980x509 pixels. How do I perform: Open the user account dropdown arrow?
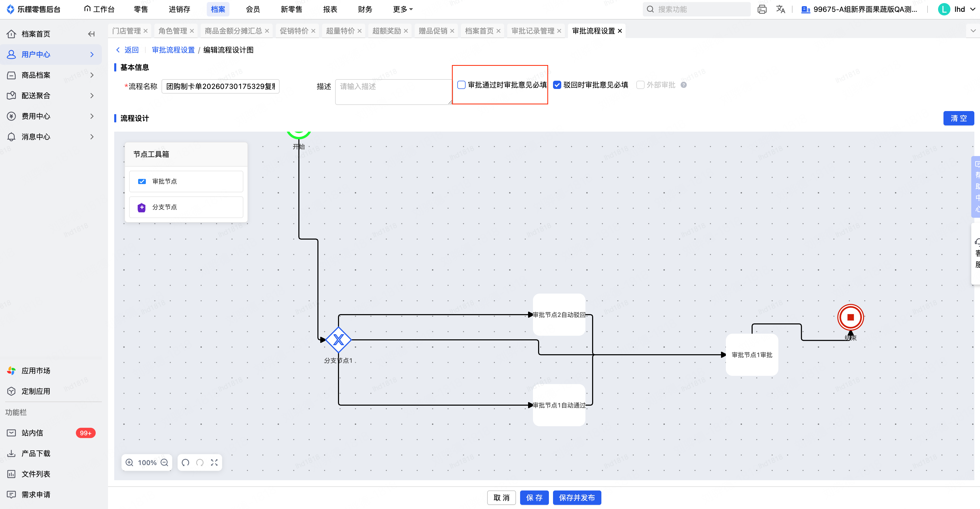(973, 9)
